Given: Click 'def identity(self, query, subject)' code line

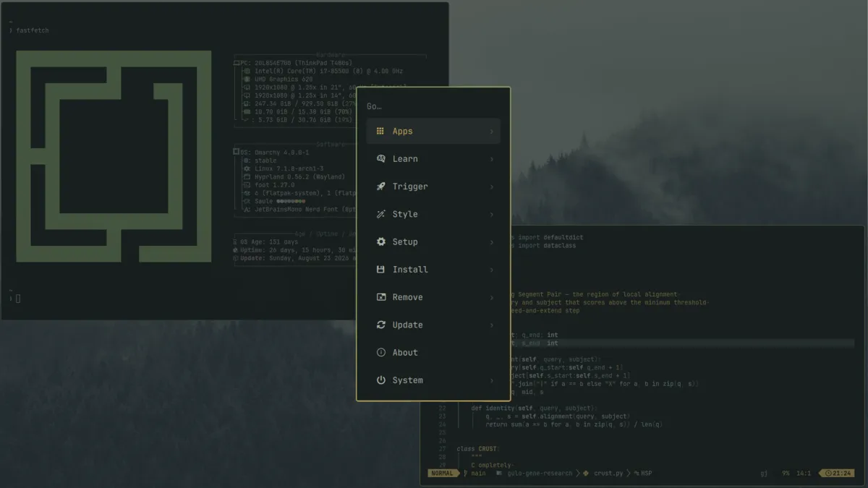Looking at the screenshot, I should 535,408.
